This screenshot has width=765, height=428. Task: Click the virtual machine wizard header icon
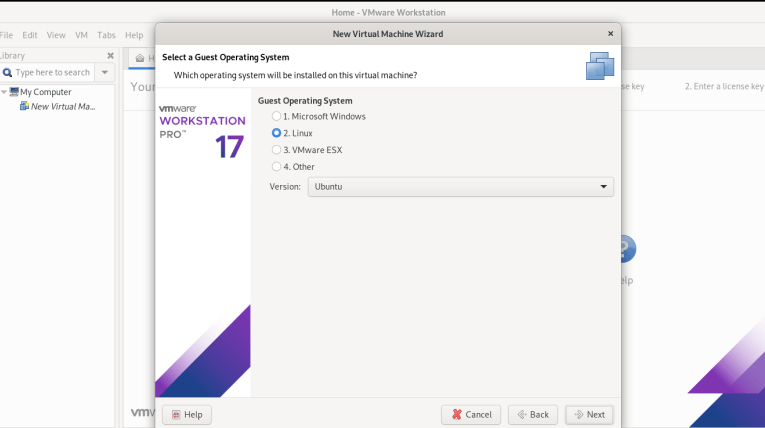[x=600, y=66]
